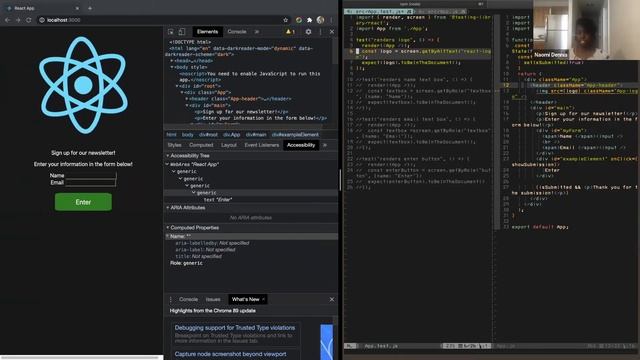Collapse the Accessibility Tree section

[x=167, y=156]
